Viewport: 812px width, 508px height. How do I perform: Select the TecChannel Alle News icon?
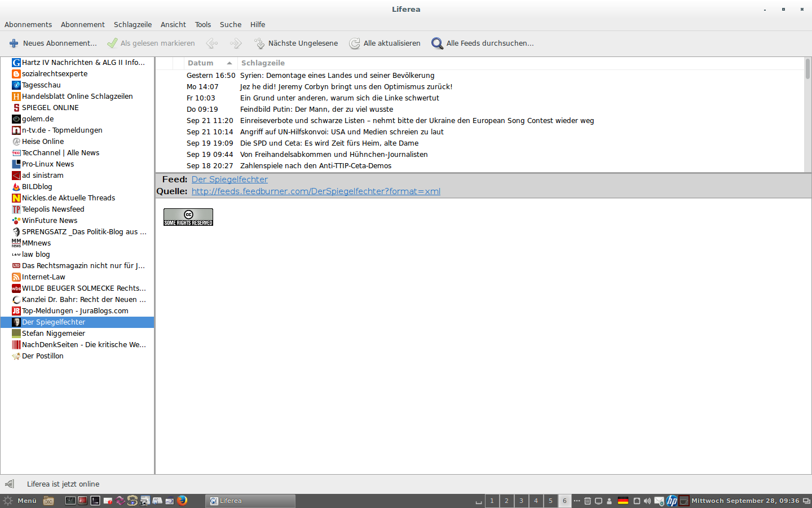point(16,153)
